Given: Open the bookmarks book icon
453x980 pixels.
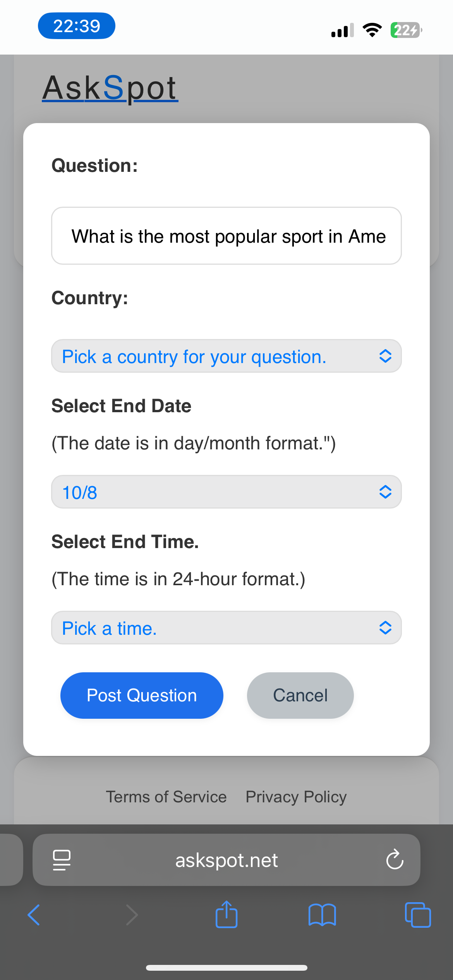Looking at the screenshot, I should tap(322, 915).
